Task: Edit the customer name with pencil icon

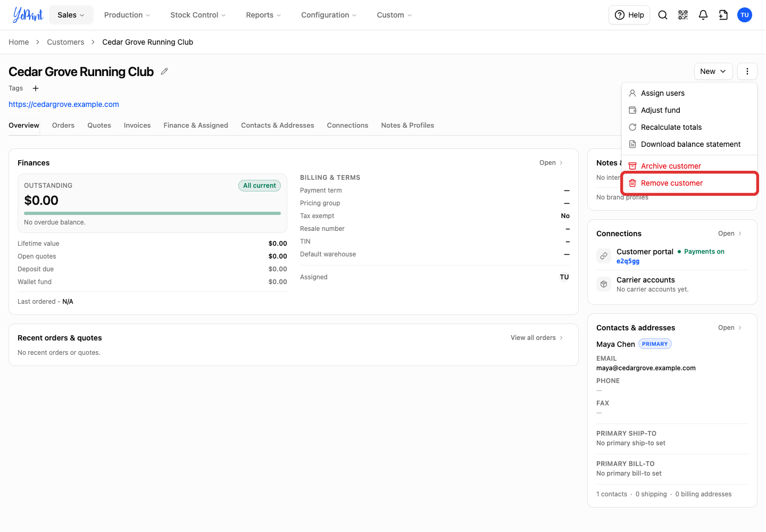Action: coord(164,71)
